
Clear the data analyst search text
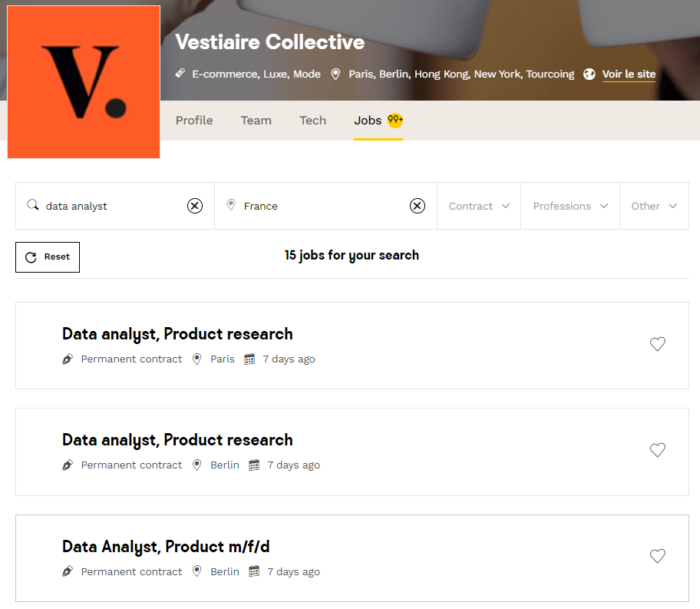pos(195,206)
